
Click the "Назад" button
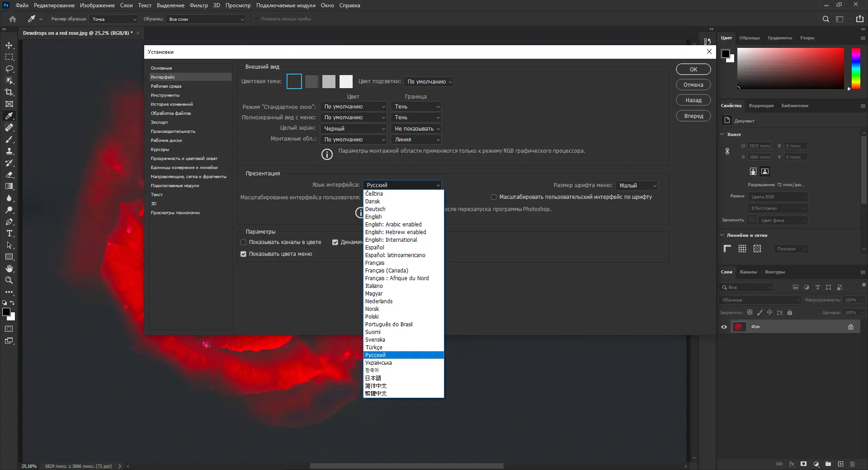tap(693, 100)
